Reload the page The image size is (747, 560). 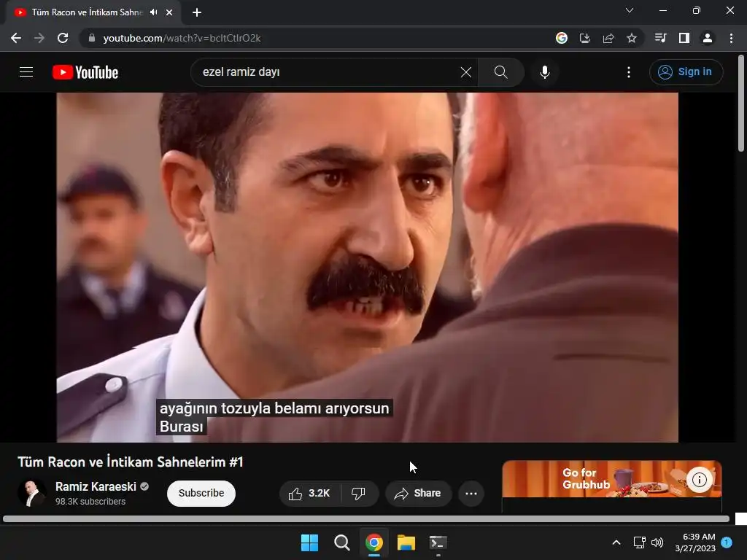[63, 38]
